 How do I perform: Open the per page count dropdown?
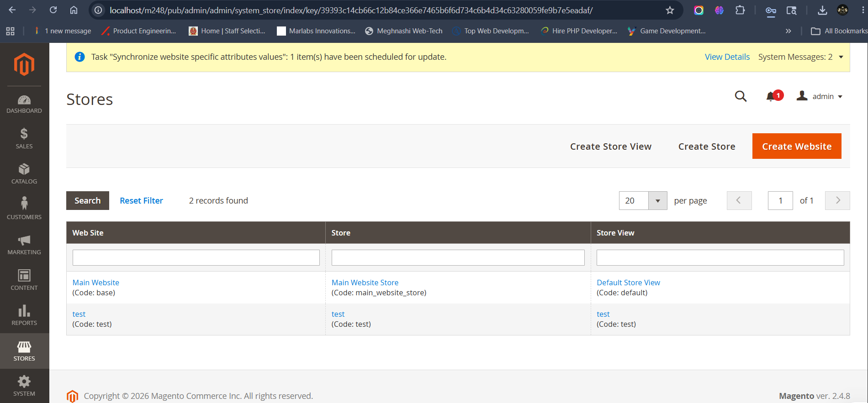point(658,200)
